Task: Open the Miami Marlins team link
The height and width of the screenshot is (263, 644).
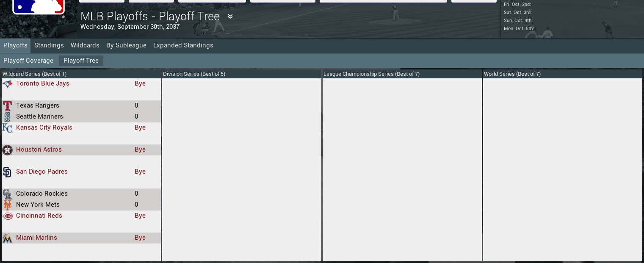Action: click(x=36, y=238)
